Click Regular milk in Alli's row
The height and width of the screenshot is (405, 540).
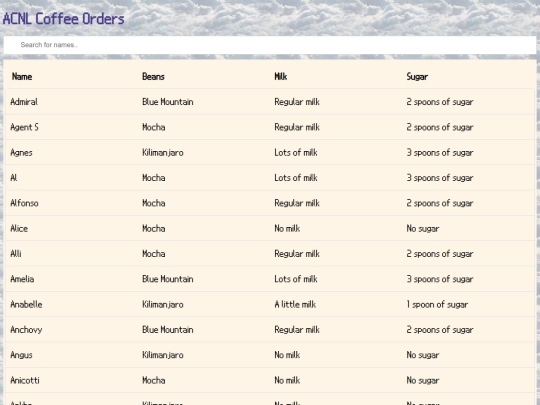[x=297, y=253]
